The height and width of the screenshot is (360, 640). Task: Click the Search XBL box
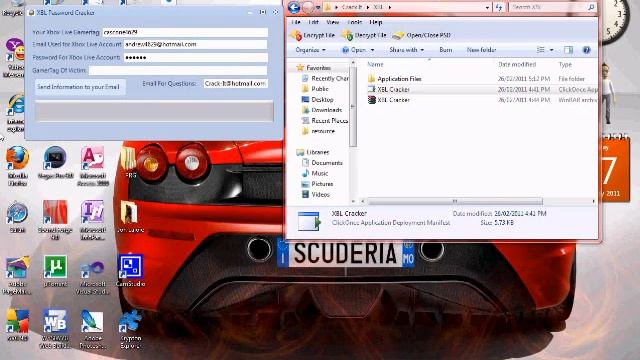tap(551, 7)
